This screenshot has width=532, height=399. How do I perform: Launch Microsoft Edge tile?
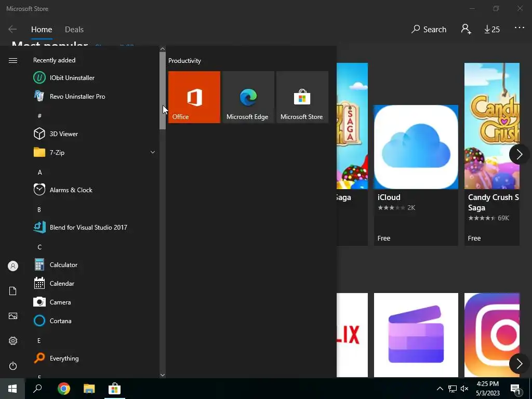coord(248,97)
